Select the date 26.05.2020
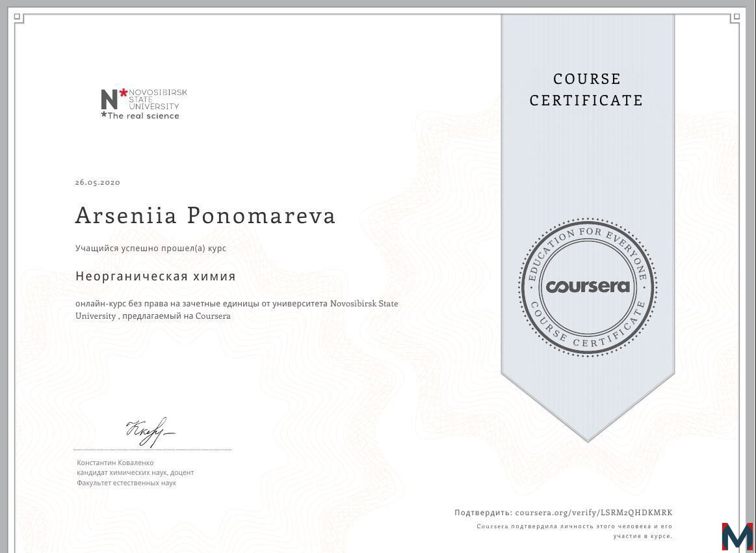 [x=98, y=182]
